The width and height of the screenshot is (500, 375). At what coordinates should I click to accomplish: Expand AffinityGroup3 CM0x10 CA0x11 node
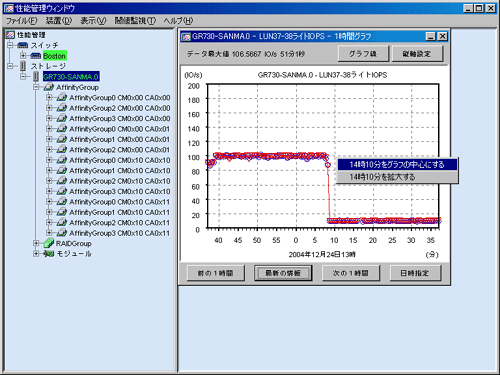tap(49, 233)
